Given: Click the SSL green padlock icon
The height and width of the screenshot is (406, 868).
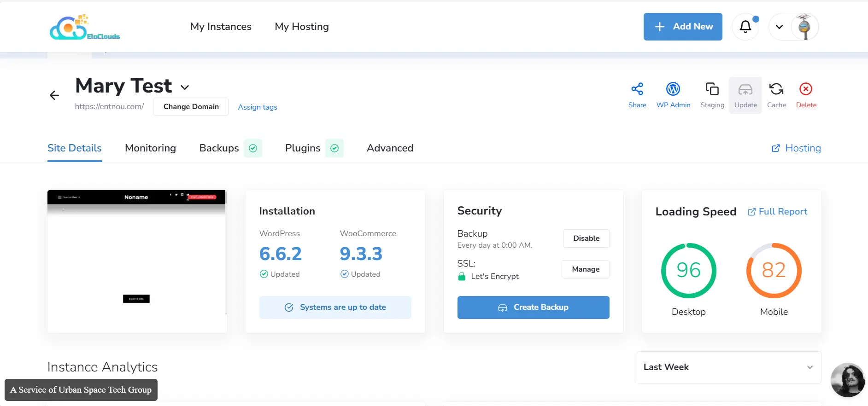Looking at the screenshot, I should click(x=462, y=276).
